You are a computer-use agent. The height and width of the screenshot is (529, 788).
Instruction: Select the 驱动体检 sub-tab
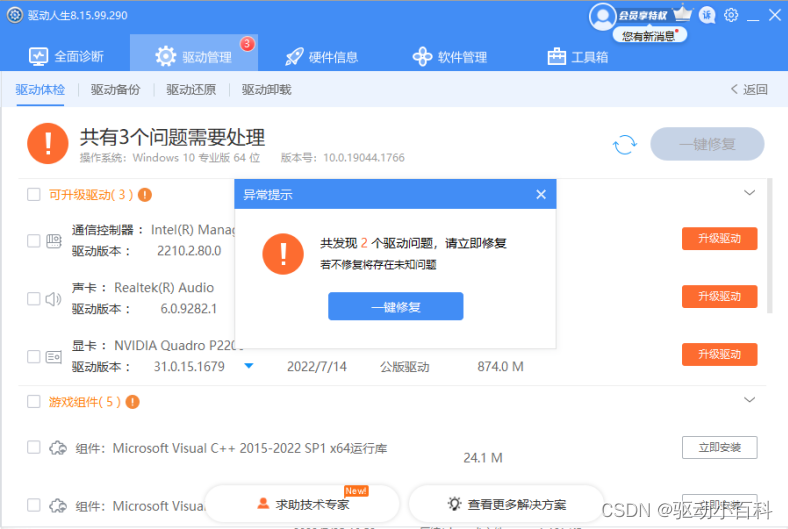click(40, 90)
